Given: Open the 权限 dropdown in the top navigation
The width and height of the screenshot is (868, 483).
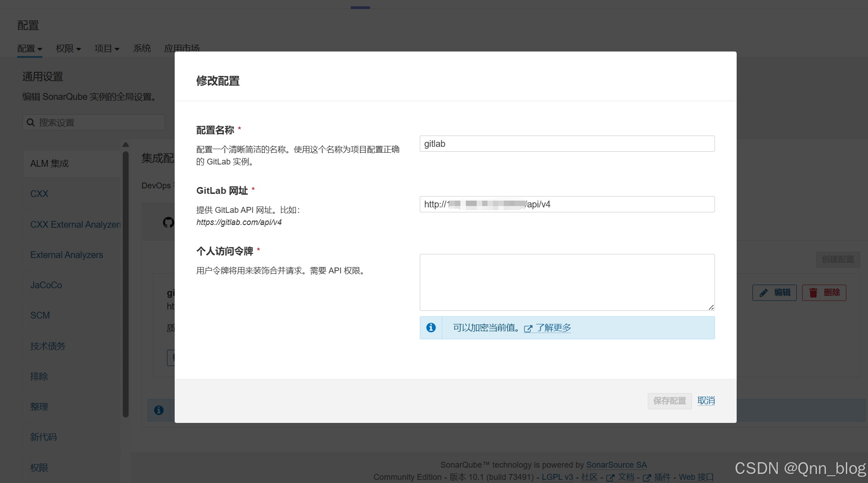Looking at the screenshot, I should [68, 49].
